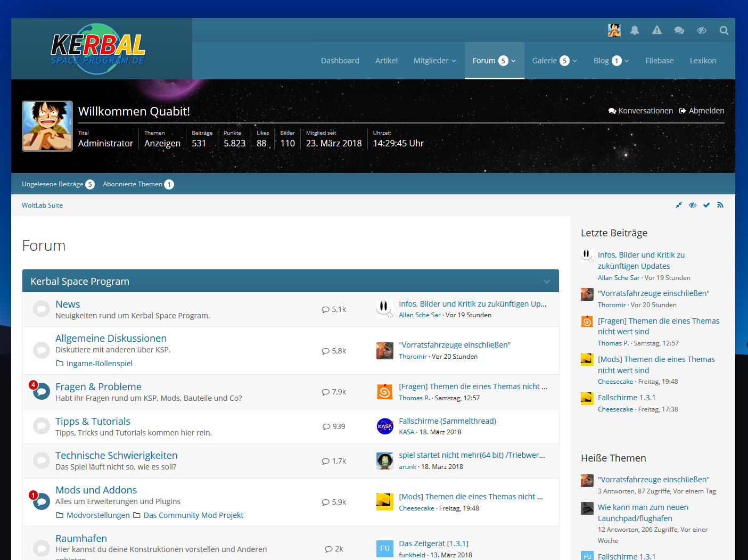This screenshot has width=748, height=560.
Task: Open the Filebase menu item
Action: pos(659,61)
